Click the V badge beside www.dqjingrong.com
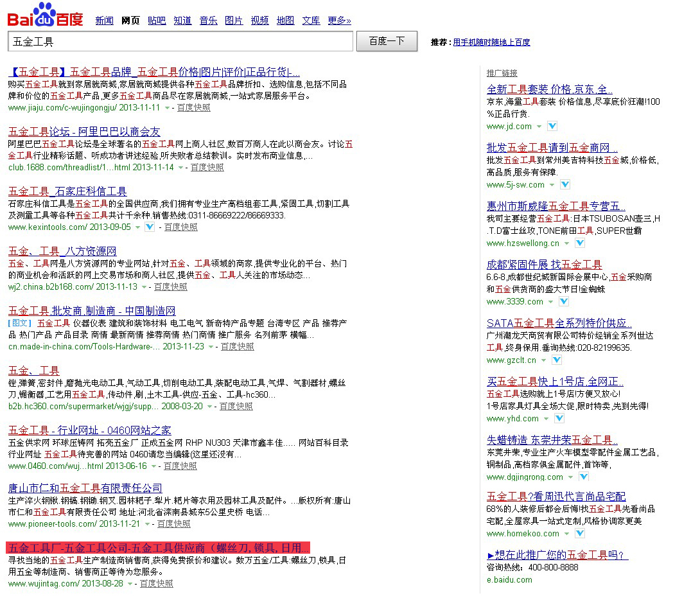700x607 pixels. 583,477
